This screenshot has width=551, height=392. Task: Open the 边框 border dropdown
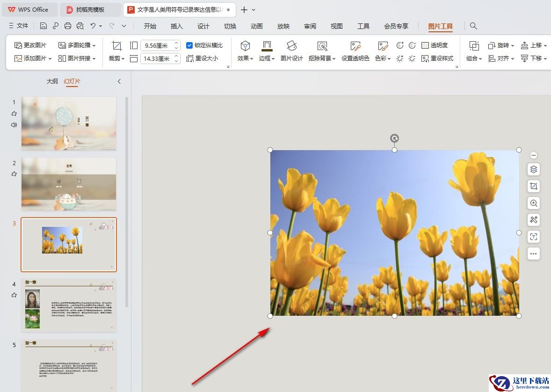pyautogui.click(x=267, y=51)
